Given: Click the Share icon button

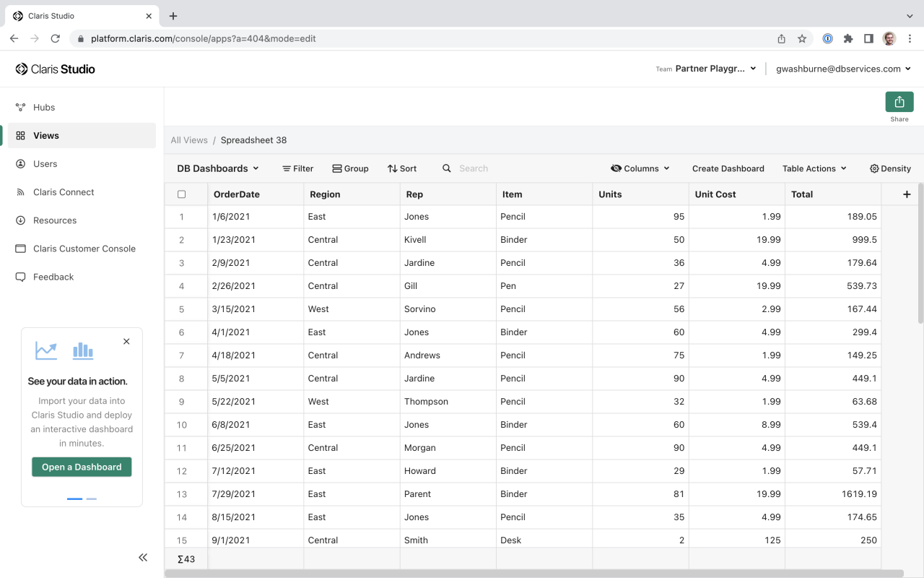Looking at the screenshot, I should click(899, 102).
